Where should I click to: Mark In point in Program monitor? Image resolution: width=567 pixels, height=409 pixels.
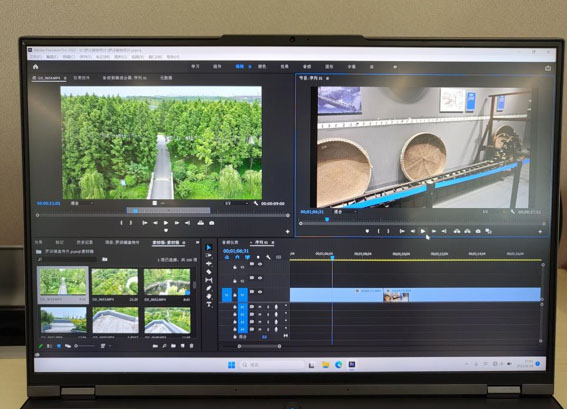[x=379, y=231]
